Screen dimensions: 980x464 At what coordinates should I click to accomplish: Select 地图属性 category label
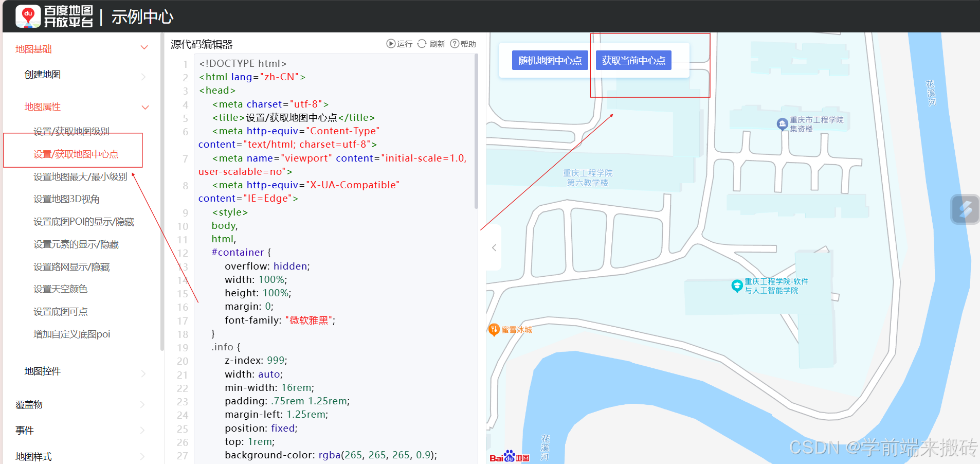(x=42, y=106)
